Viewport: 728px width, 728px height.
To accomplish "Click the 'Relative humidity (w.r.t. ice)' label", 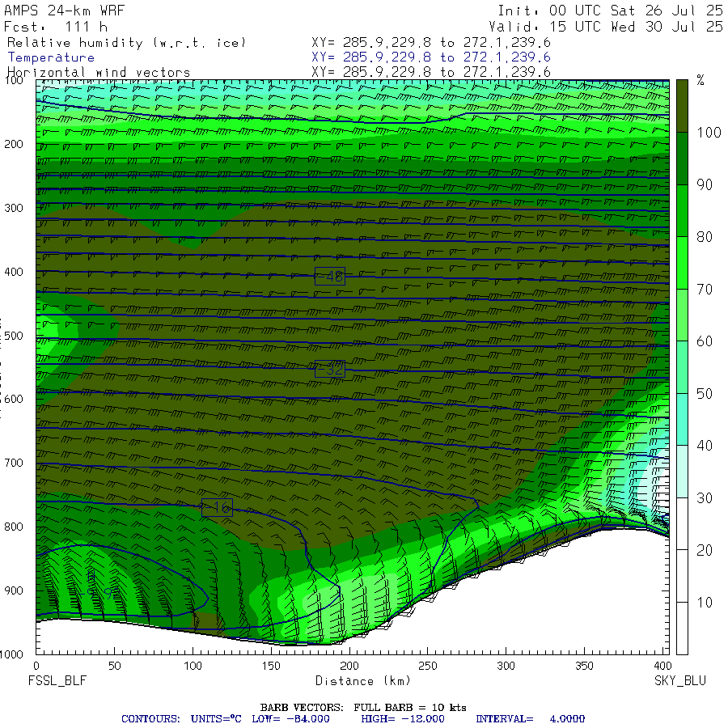I will pyautogui.click(x=126, y=43).
